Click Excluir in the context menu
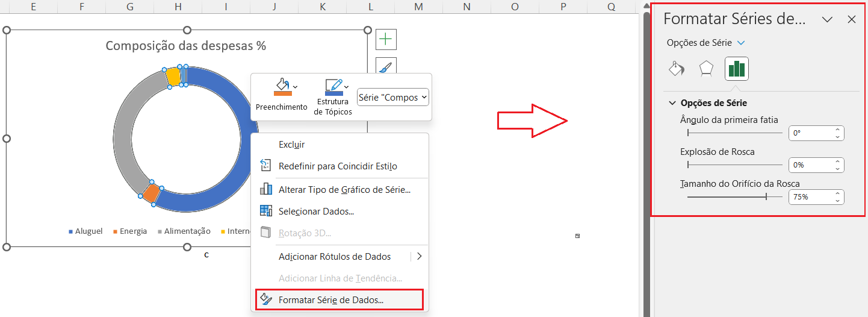The width and height of the screenshot is (868, 317). (x=292, y=144)
